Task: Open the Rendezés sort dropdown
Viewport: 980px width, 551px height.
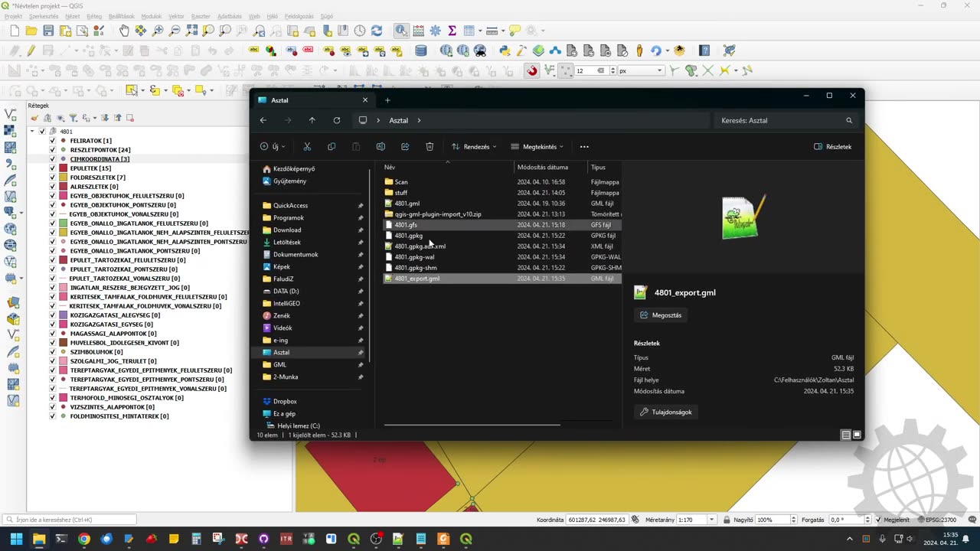Action: click(x=474, y=146)
